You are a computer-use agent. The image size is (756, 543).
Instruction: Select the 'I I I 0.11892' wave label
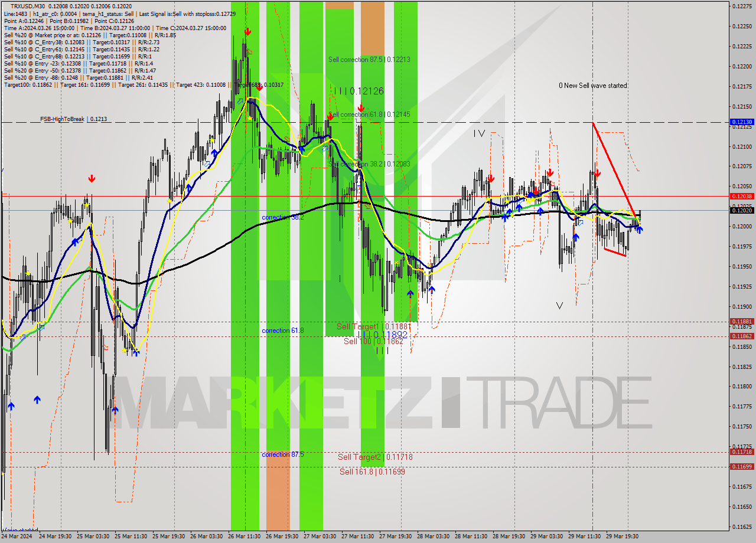[382, 334]
